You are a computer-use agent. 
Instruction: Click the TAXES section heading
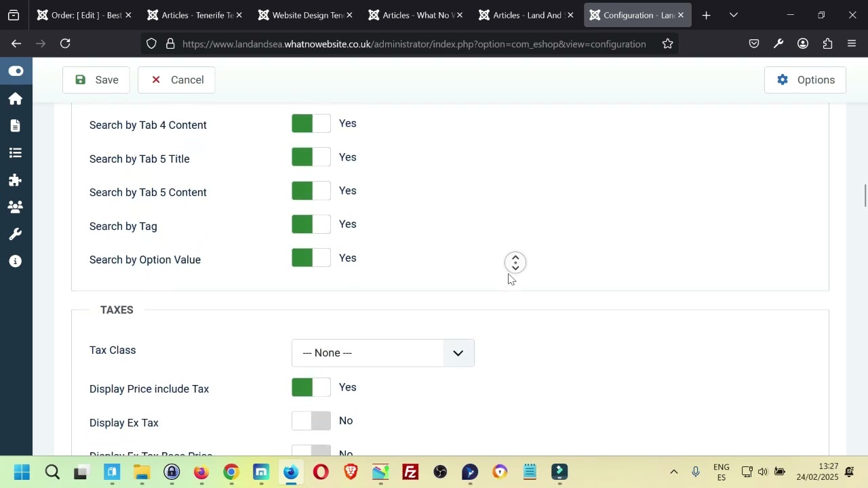coord(117,310)
